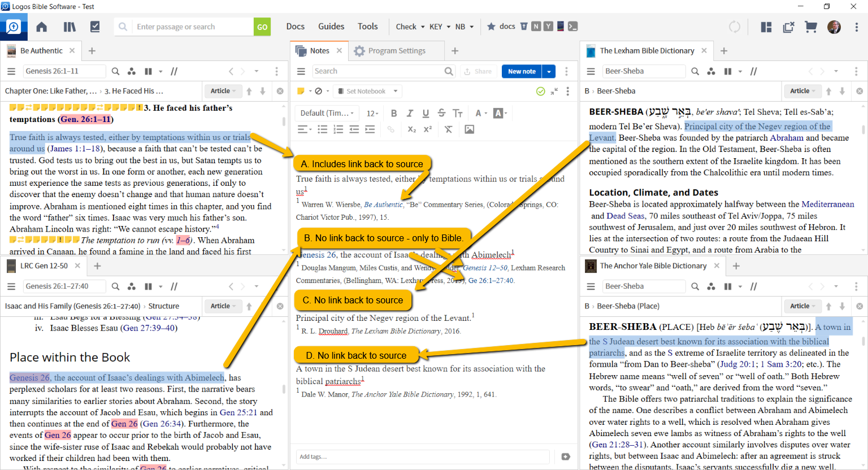The width and height of the screenshot is (868, 470).
Task: Open the Guides menu
Action: (331, 27)
